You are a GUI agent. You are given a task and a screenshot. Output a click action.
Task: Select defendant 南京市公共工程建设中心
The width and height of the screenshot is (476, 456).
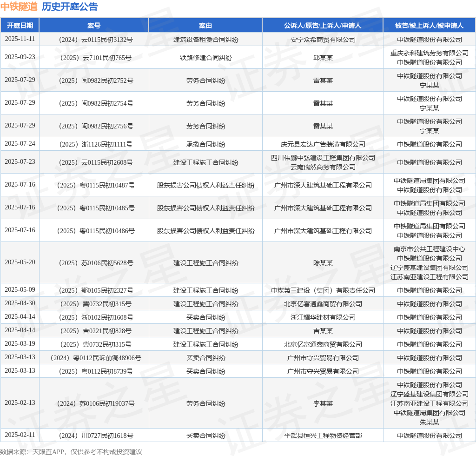pos(429,249)
